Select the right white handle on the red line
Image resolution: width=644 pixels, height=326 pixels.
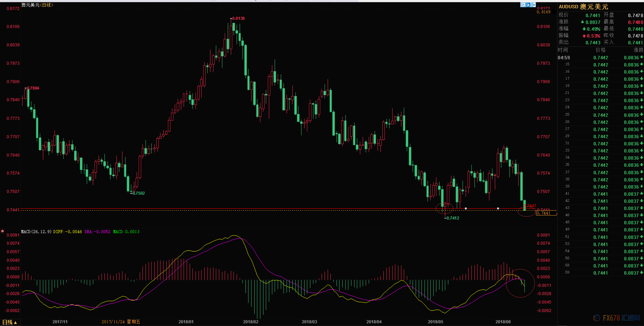click(x=498, y=208)
